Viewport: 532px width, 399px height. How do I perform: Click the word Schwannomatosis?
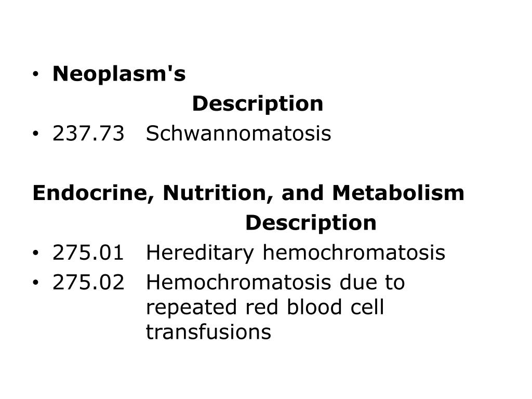(238, 134)
